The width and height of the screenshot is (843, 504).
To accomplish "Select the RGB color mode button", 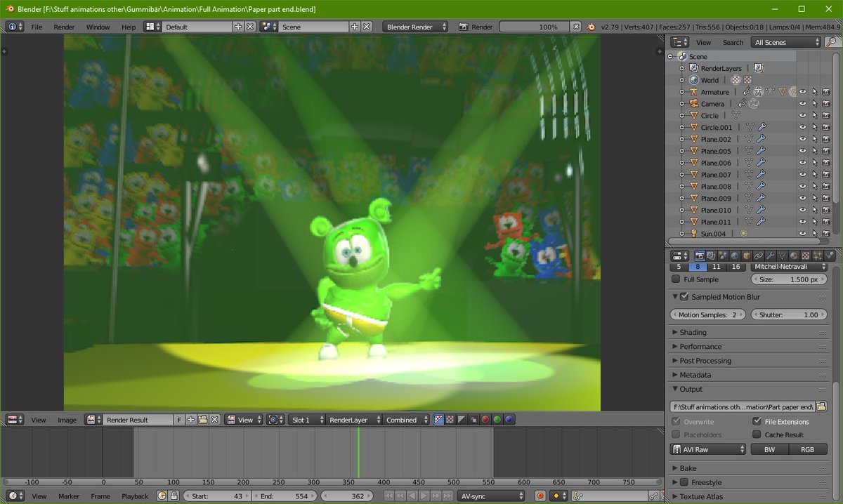I will [x=808, y=449].
